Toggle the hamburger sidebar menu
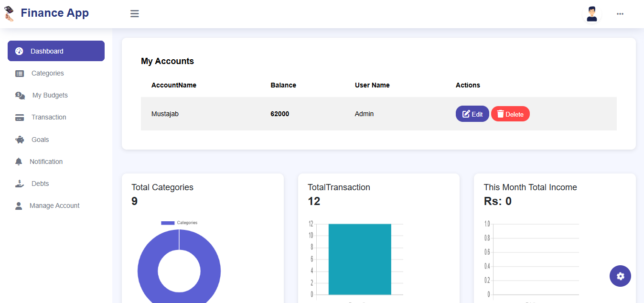This screenshot has height=303, width=644. point(135,14)
